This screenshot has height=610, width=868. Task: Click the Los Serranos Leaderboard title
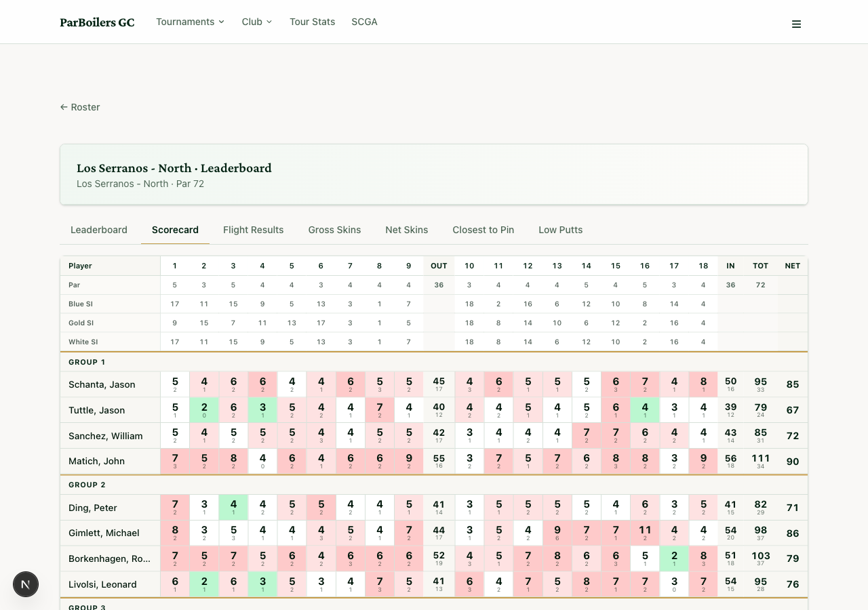click(x=174, y=168)
